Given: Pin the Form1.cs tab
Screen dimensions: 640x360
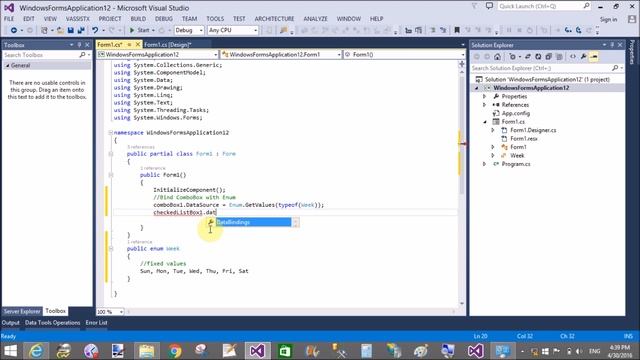Looking at the screenshot, I should (x=129, y=44).
